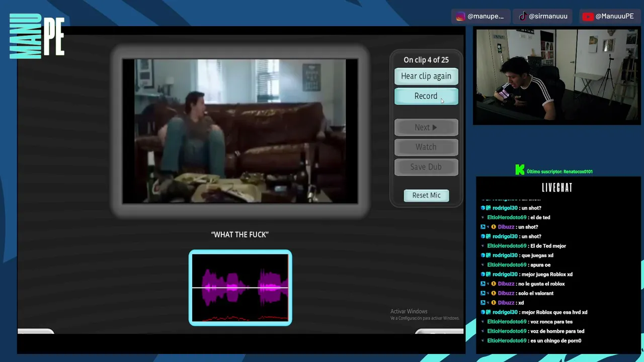This screenshot has width=644, height=362.
Task: Click the orange badge in the 'no le gusta el roblox' row
Action: [494, 284]
